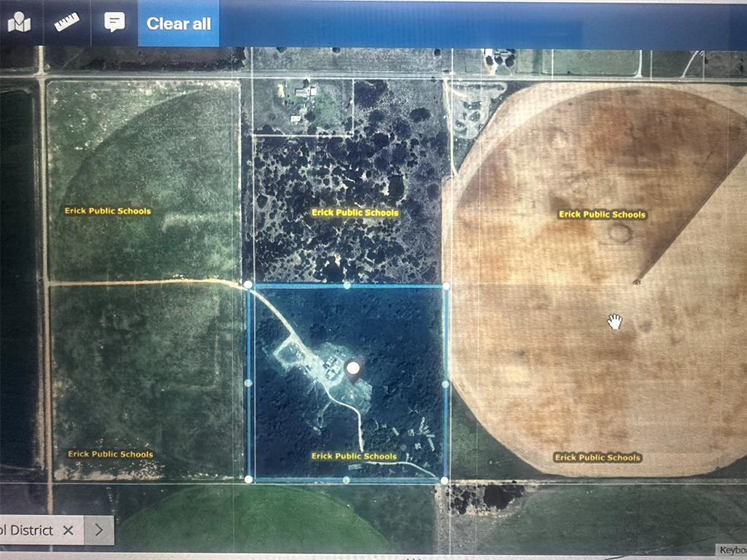Click the Erick Public Schools label on the upper brown crop circle

coord(602,215)
